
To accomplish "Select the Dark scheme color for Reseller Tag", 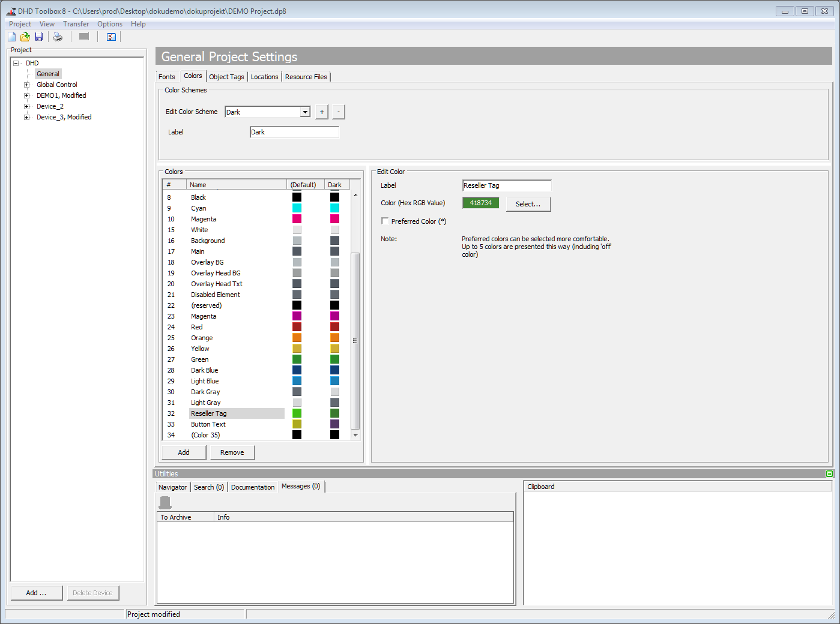I will pos(334,413).
